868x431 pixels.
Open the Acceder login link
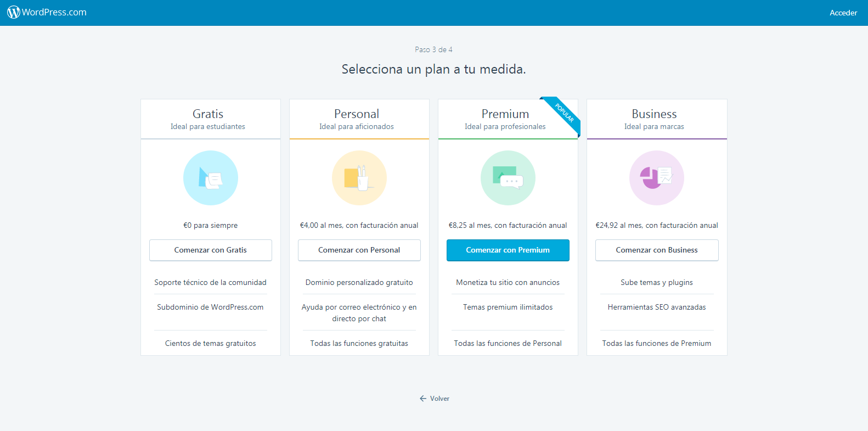[x=843, y=13]
